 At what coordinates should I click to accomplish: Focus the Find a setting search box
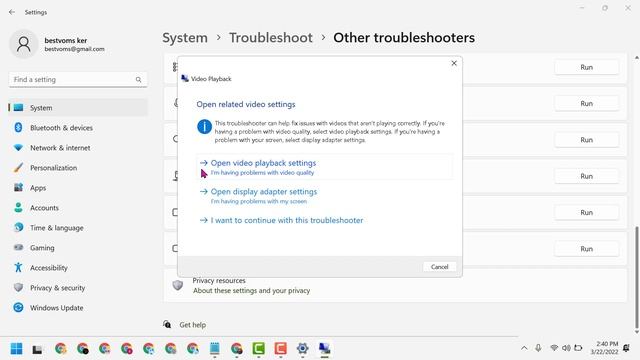(78, 80)
